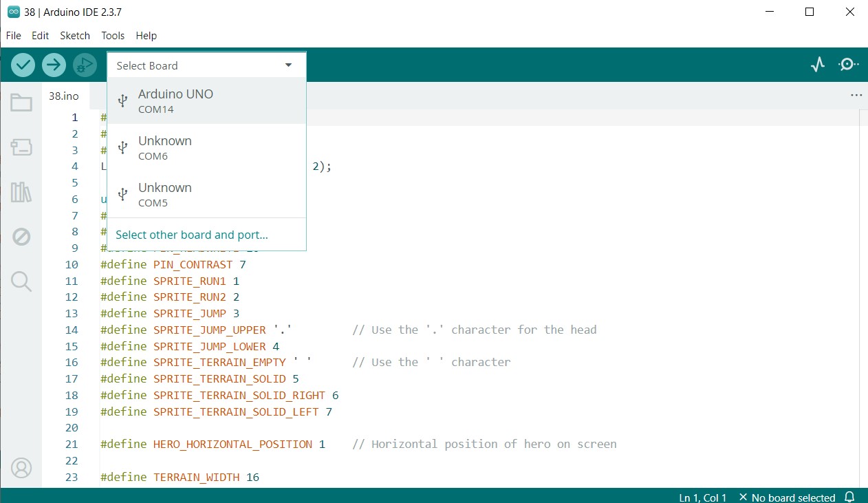Start Debugging with the play-bug icon

click(x=85, y=65)
